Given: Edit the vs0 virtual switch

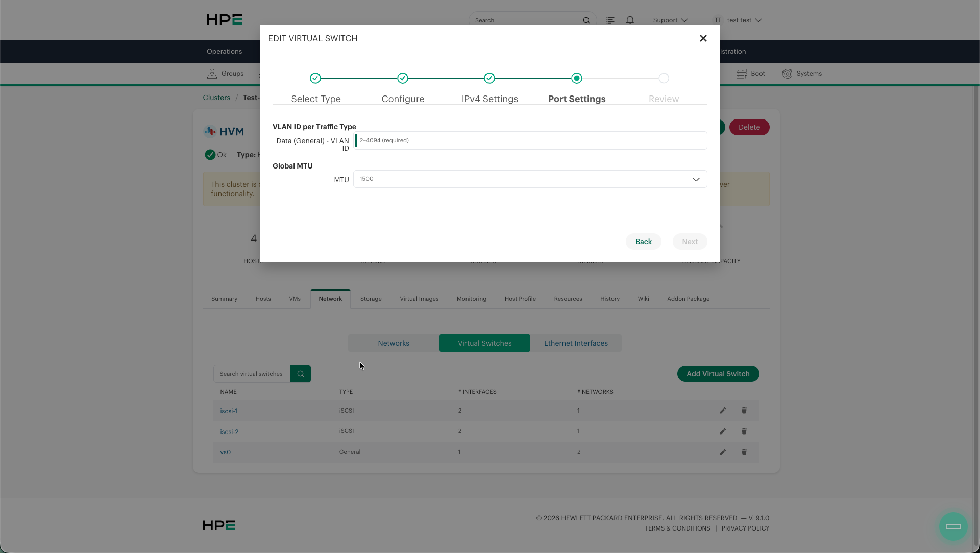Looking at the screenshot, I should [x=723, y=452].
